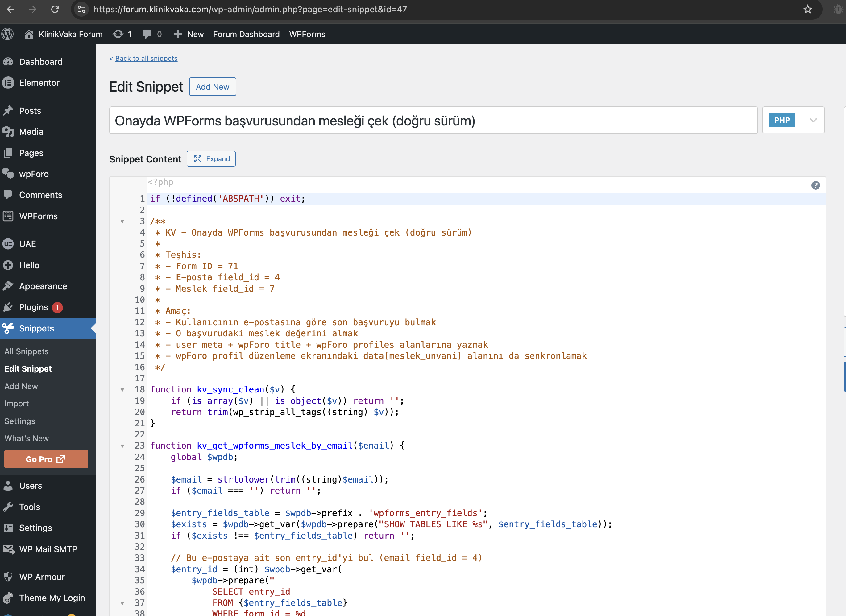Open the PHP snippet type dropdown arrow

[x=813, y=120]
